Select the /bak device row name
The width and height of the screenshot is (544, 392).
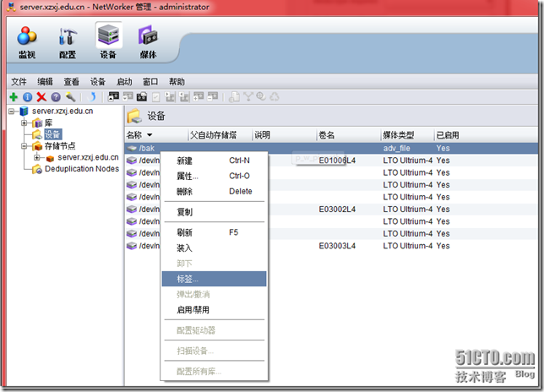click(x=147, y=148)
